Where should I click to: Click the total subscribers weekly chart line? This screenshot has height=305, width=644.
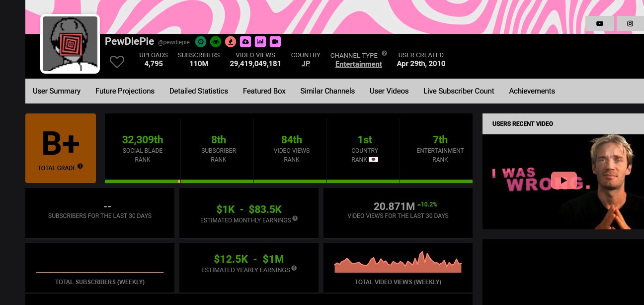pos(100,272)
